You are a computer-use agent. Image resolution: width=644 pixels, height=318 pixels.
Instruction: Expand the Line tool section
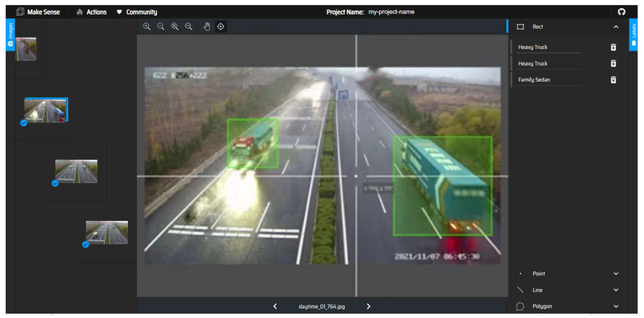tap(616, 290)
